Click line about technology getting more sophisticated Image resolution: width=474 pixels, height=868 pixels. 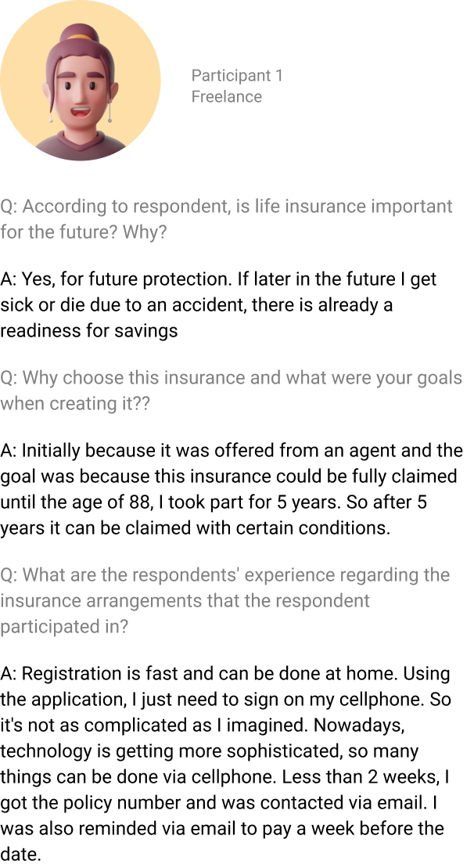209,751
